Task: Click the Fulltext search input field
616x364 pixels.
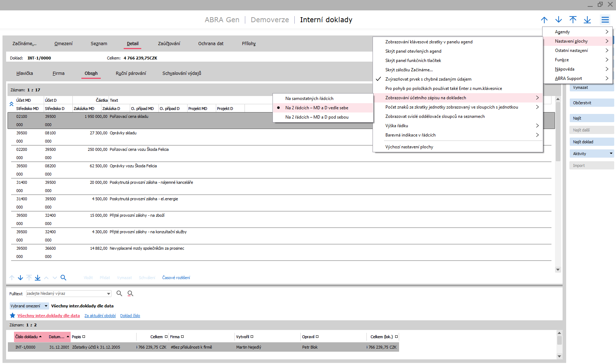Action: [66, 293]
